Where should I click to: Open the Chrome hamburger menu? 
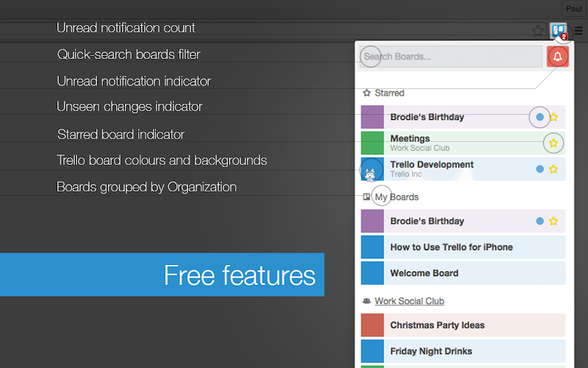click(x=578, y=31)
